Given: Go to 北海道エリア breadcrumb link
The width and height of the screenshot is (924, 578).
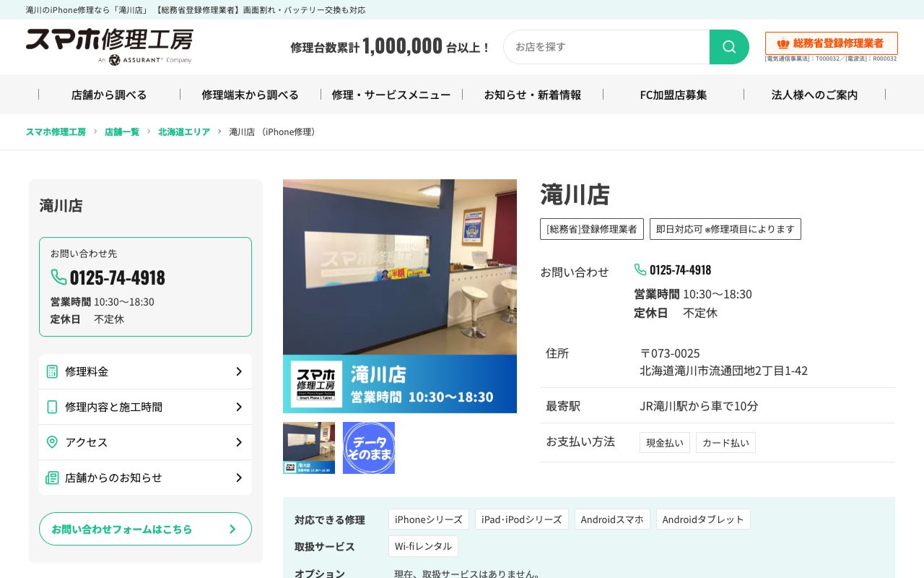Looking at the screenshot, I should point(184,131).
